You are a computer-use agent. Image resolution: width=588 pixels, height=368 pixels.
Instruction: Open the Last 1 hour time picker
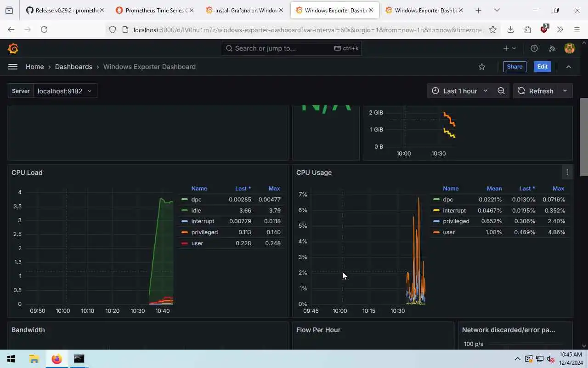460,91
